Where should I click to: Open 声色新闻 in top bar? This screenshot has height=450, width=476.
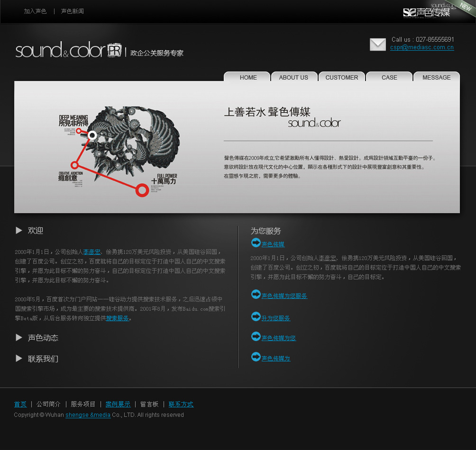point(72,11)
